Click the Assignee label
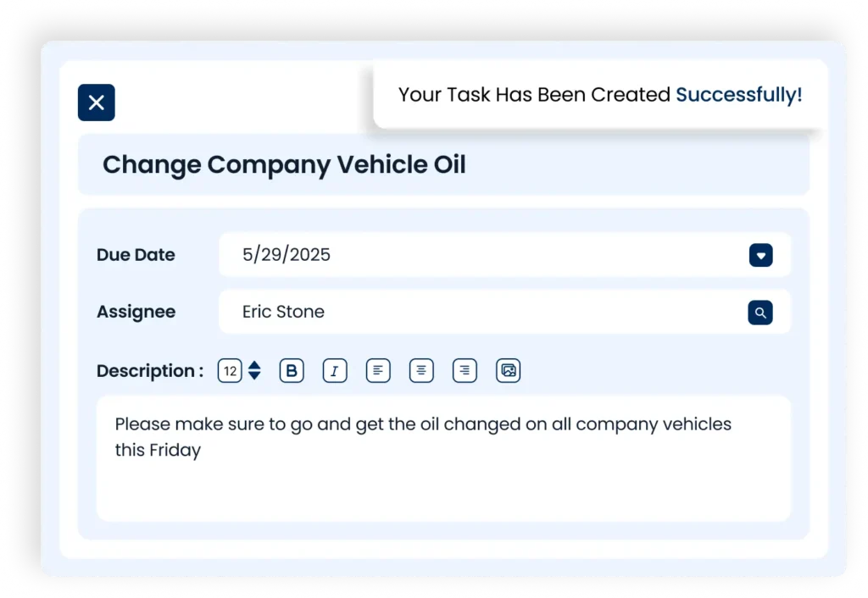The height and width of the screenshot is (598, 868). point(136,313)
